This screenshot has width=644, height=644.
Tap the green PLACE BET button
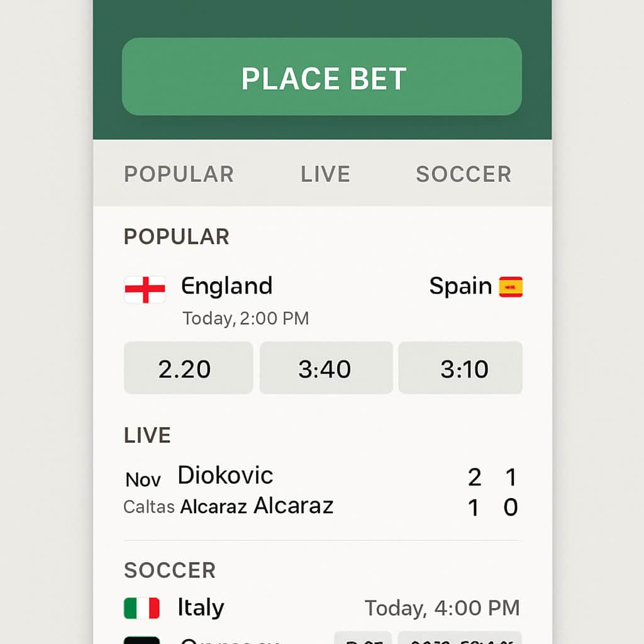tap(321, 77)
